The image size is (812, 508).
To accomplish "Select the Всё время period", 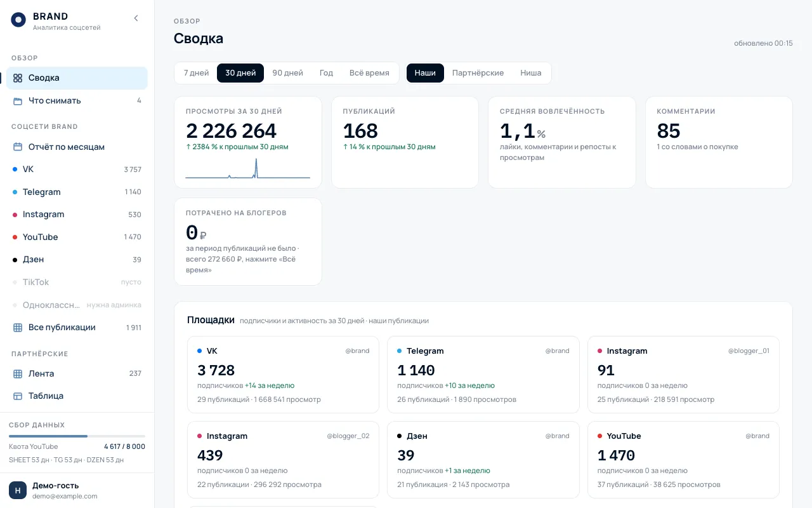I will pos(369,73).
